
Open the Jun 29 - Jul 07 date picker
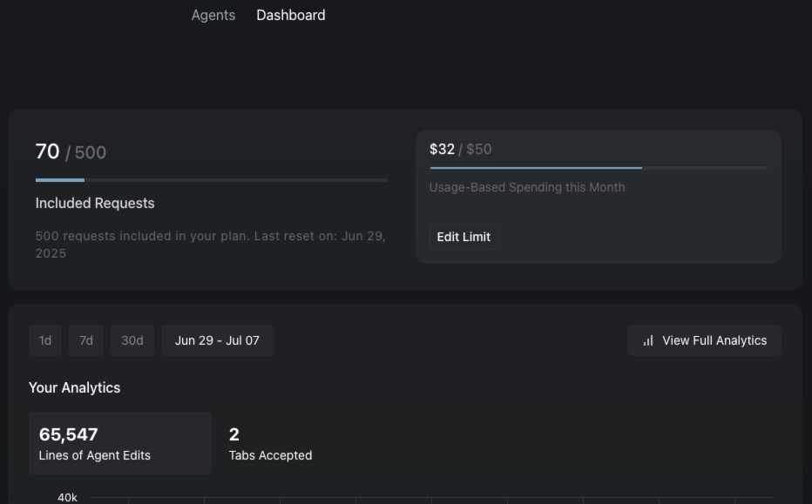217,340
